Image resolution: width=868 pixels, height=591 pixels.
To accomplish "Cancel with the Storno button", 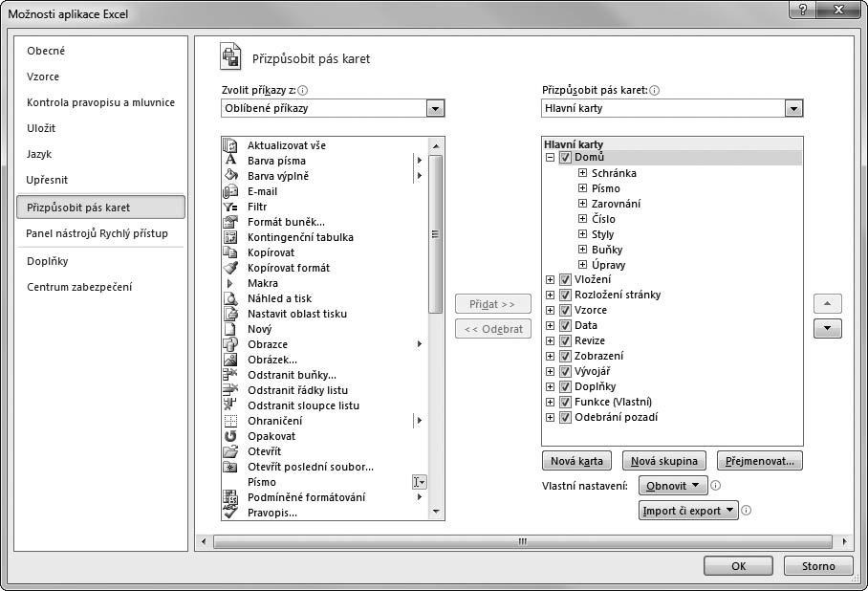I will pyautogui.click(x=818, y=566).
